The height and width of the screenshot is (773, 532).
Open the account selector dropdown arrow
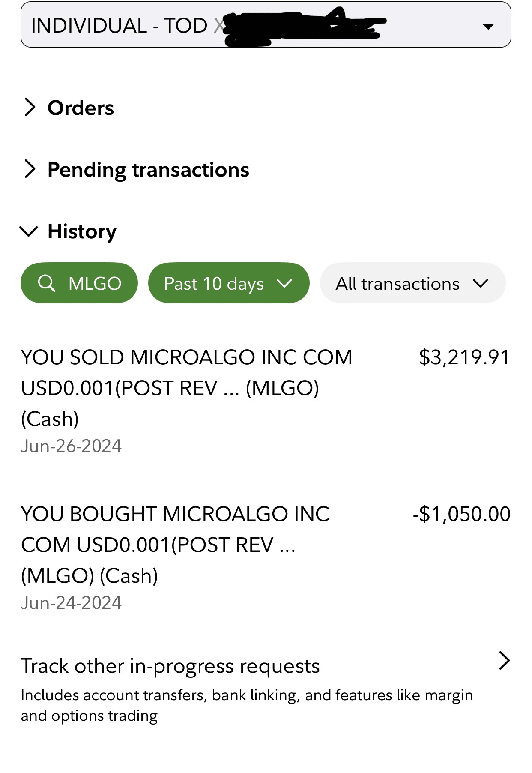tap(488, 27)
